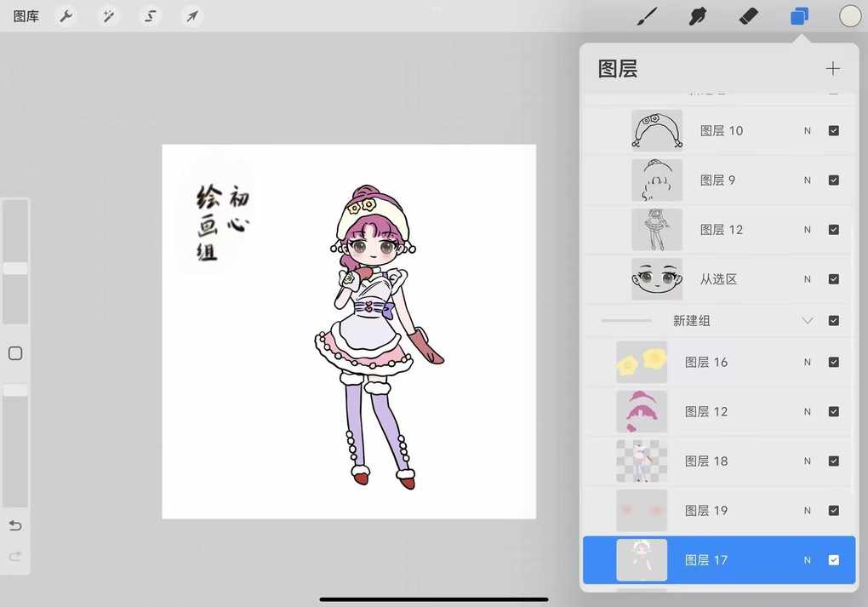The image size is (868, 607).
Task: Select the layer named 图层 10
Action: coord(722,131)
